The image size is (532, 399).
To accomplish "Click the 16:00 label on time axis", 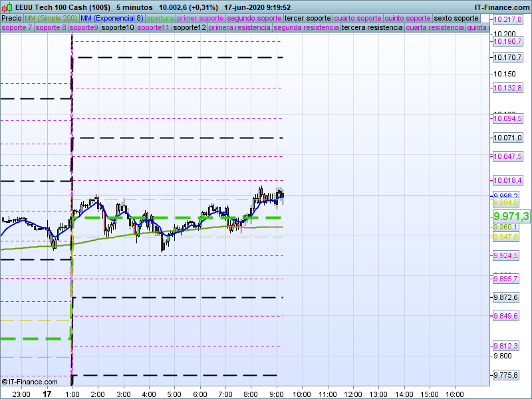I will [454, 394].
